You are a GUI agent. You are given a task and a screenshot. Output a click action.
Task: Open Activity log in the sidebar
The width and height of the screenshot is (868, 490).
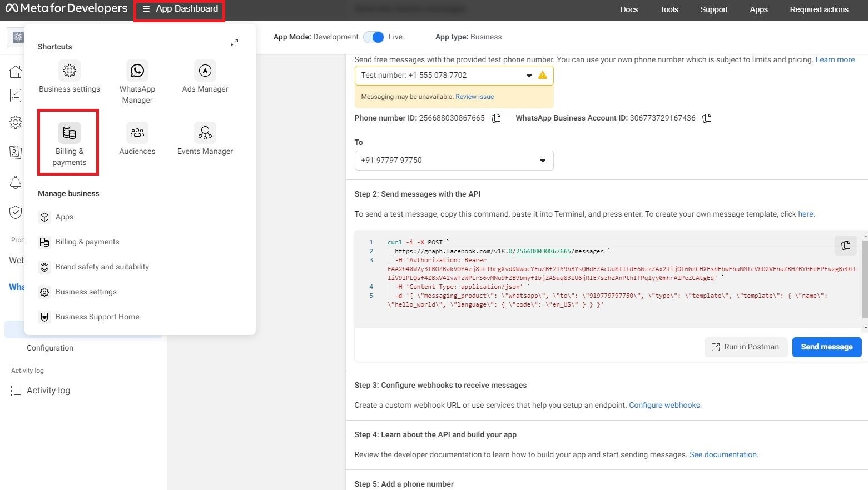coord(48,391)
